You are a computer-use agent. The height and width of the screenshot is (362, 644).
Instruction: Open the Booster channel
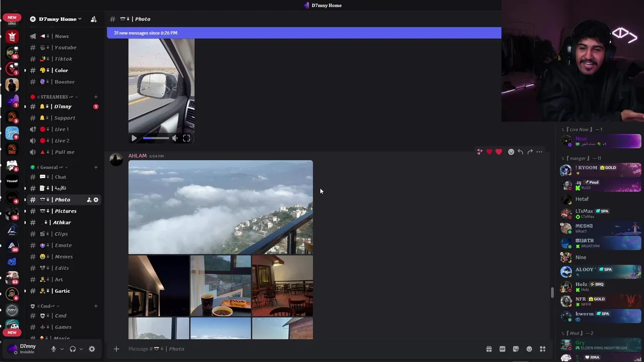tap(64, 82)
